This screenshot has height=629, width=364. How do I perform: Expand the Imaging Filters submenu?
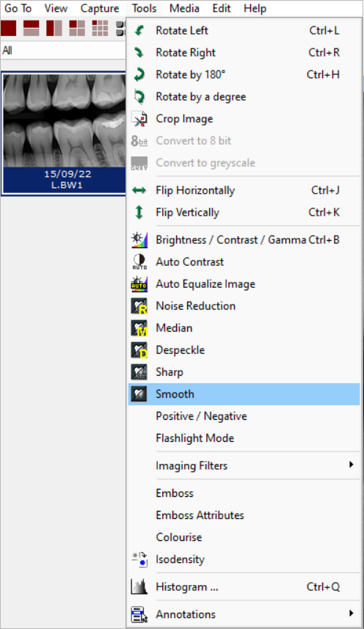point(244,466)
